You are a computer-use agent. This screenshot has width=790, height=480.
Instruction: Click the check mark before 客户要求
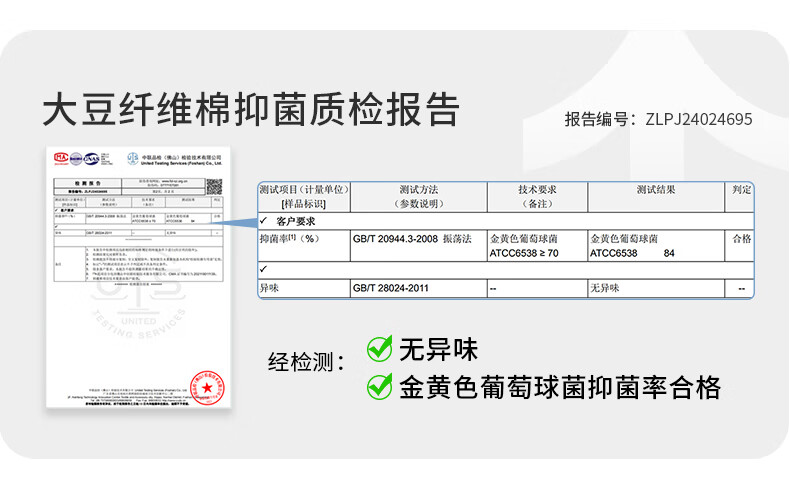(263, 221)
